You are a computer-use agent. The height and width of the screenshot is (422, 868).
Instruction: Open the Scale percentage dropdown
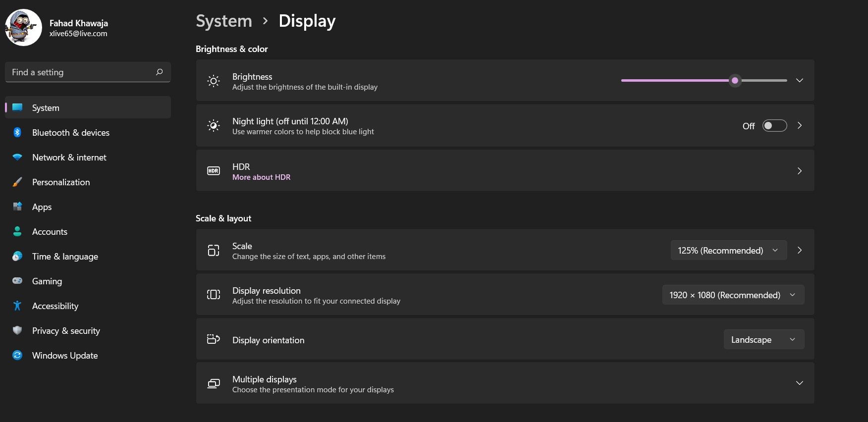(728, 250)
